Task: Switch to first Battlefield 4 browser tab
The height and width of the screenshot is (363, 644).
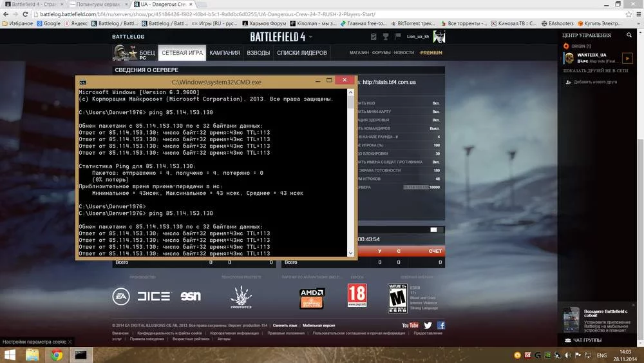Action: 33,4
